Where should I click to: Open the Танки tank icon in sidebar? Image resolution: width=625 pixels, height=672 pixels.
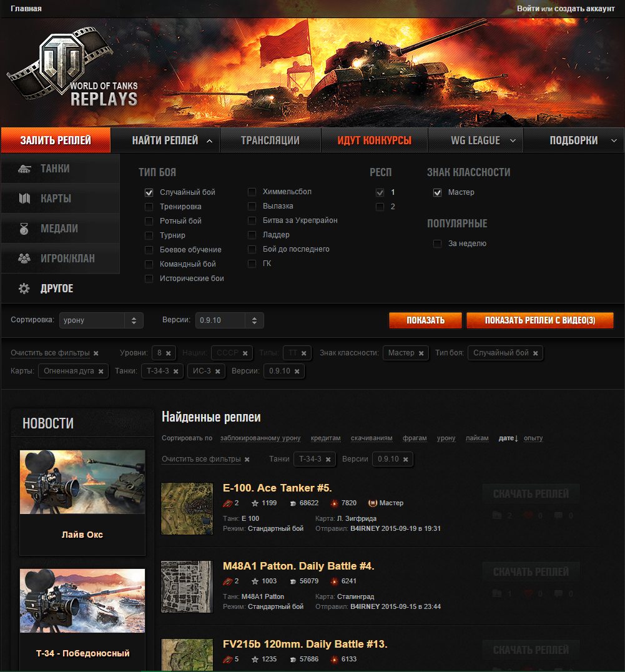coord(24,169)
